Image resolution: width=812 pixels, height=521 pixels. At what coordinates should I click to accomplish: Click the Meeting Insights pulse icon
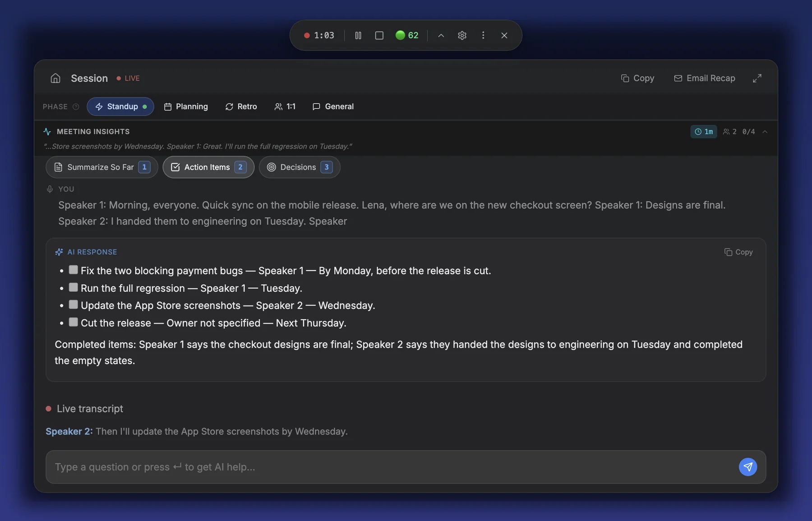[x=47, y=132]
